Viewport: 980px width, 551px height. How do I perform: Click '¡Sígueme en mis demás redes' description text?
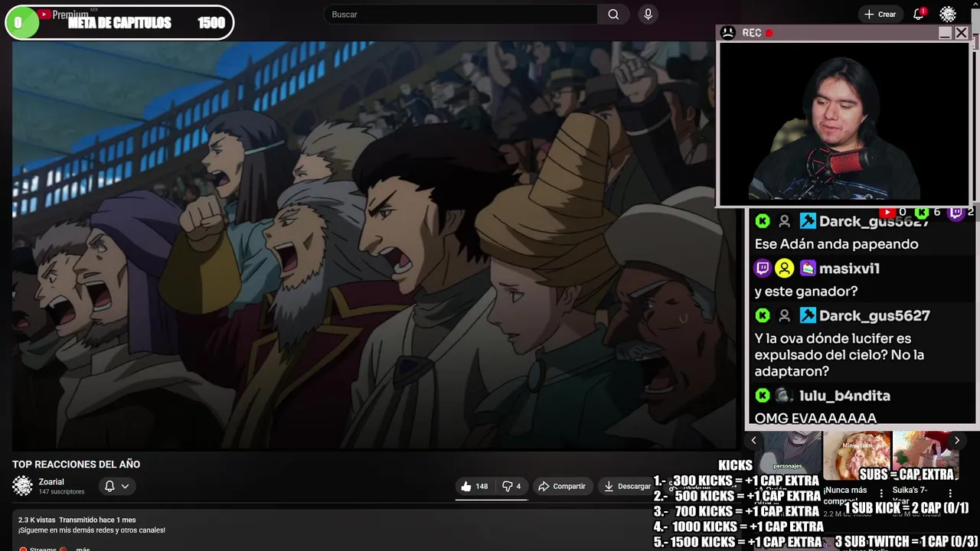point(92,530)
